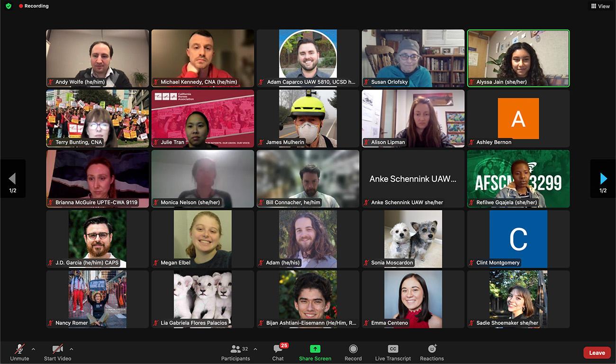This screenshot has height=364, width=616.
Task: Click the security shield icon
Action: tap(8, 6)
